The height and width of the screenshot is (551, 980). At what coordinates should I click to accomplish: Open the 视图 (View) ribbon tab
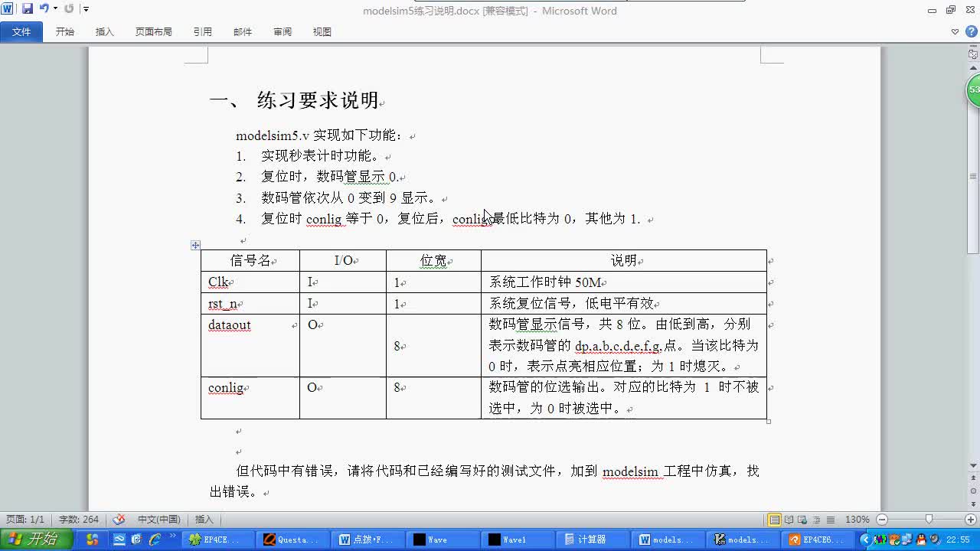click(322, 31)
